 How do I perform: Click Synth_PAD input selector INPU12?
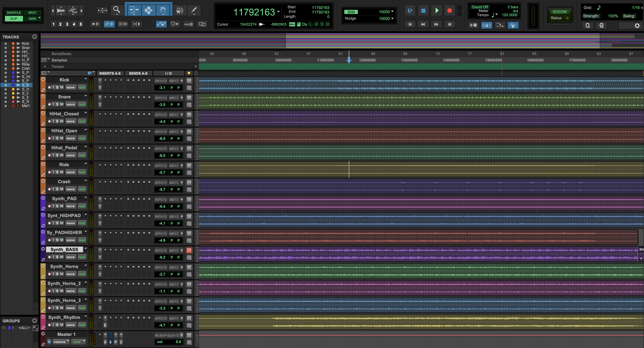(x=161, y=199)
